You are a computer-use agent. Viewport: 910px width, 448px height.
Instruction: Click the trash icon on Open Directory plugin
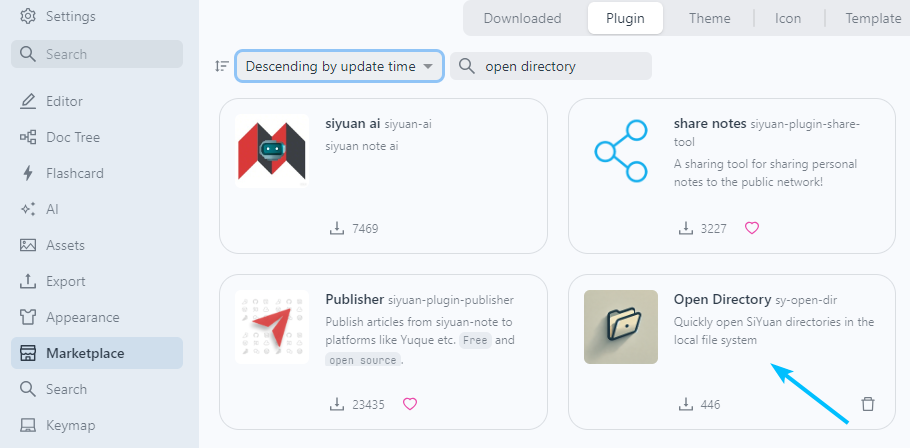coord(868,404)
